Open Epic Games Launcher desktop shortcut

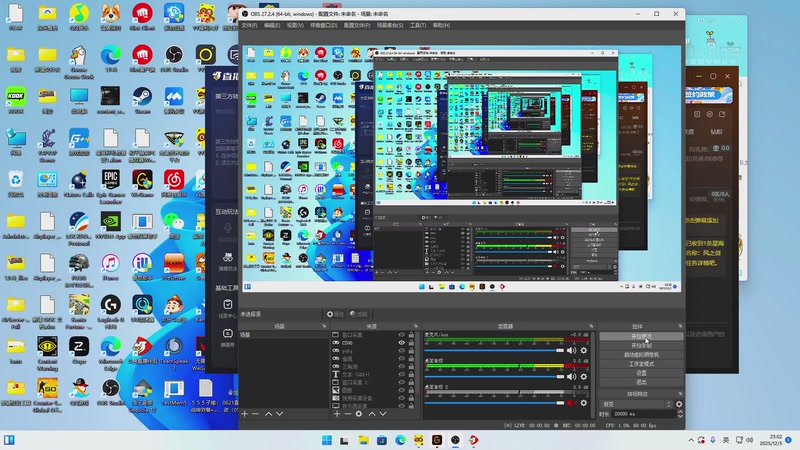[x=111, y=187]
